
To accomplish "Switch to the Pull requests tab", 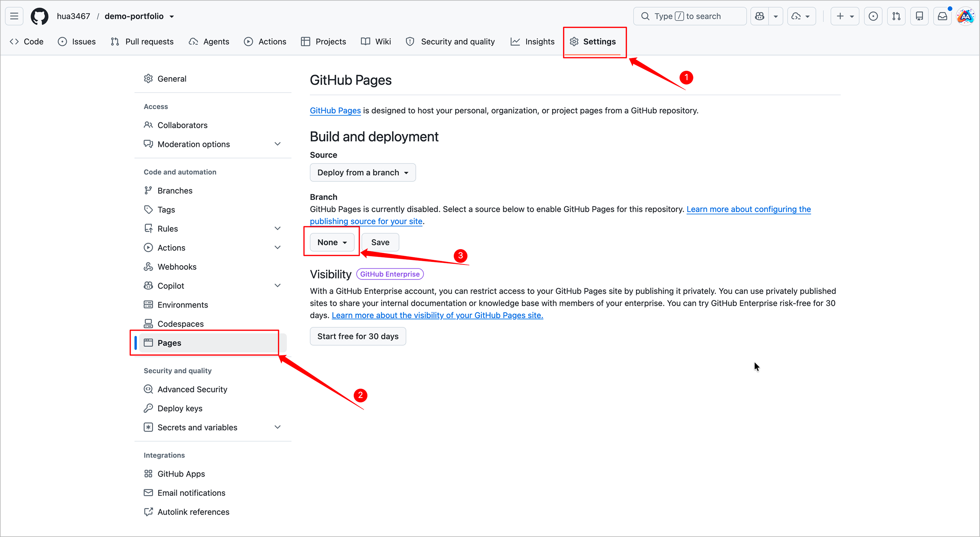I will [142, 41].
